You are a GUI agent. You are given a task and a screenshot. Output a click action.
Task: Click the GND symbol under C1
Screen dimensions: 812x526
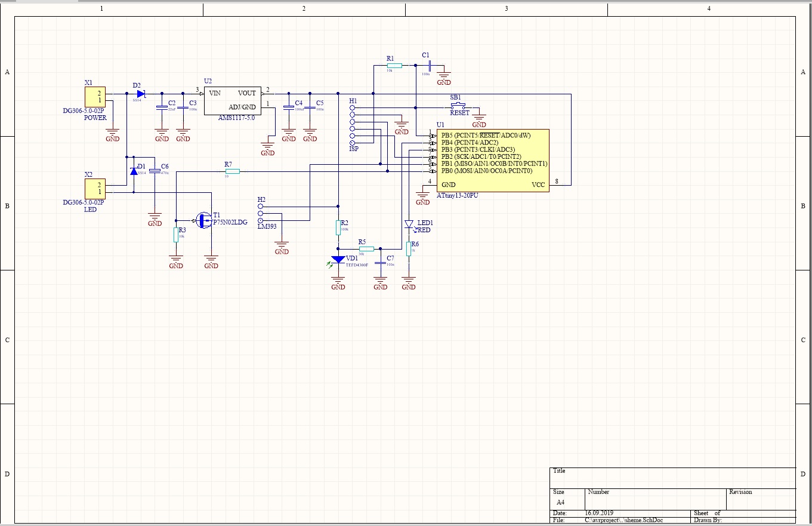pos(444,79)
